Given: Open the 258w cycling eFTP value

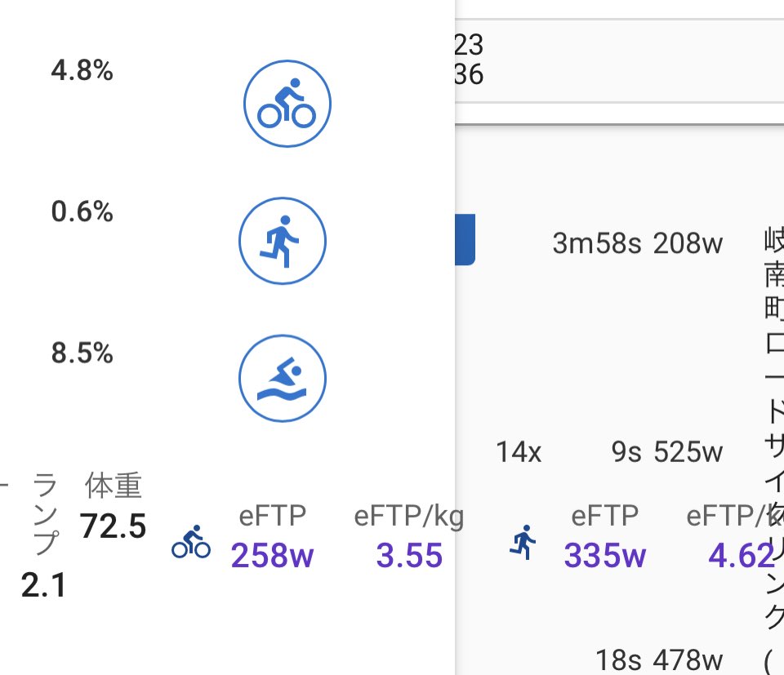Looking at the screenshot, I should tap(272, 555).
